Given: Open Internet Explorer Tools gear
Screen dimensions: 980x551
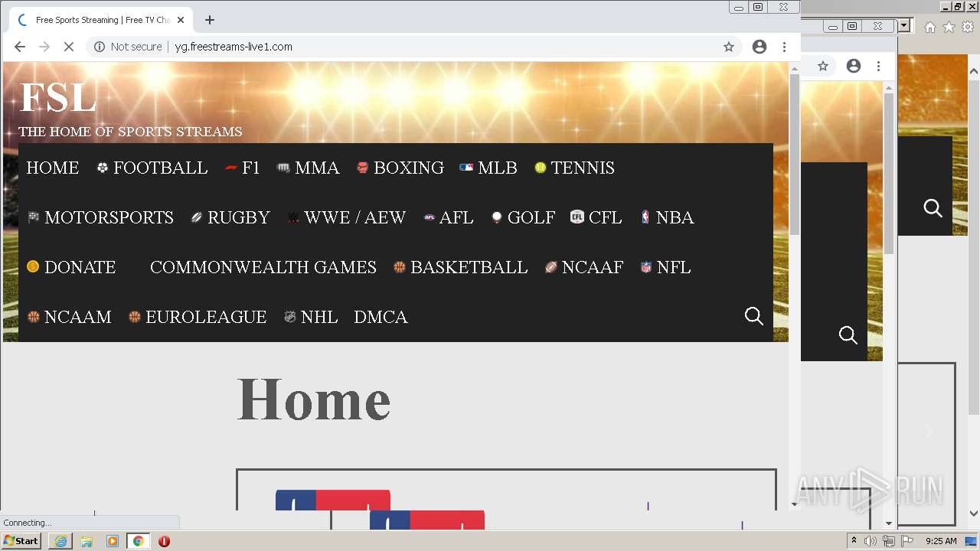Looking at the screenshot, I should (x=968, y=27).
